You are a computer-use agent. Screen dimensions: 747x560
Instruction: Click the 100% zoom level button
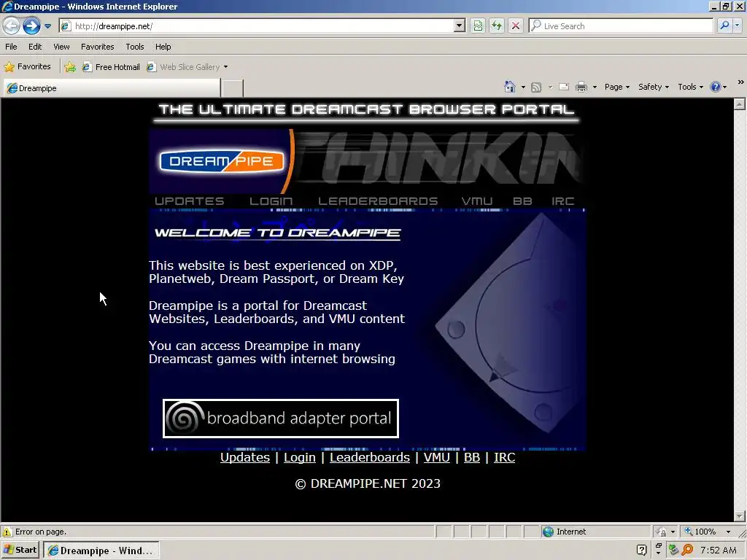tap(700, 532)
